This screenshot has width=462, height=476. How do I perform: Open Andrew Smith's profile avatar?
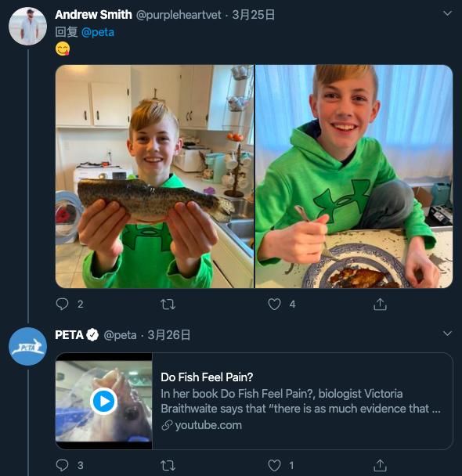pyautogui.click(x=27, y=27)
